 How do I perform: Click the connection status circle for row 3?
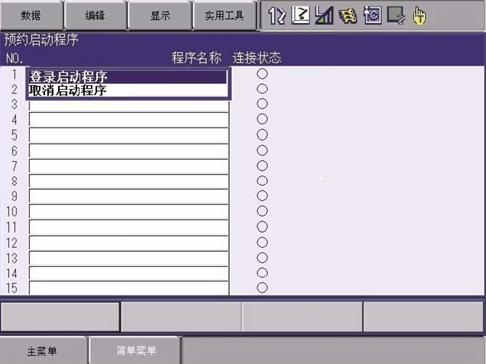click(x=262, y=104)
